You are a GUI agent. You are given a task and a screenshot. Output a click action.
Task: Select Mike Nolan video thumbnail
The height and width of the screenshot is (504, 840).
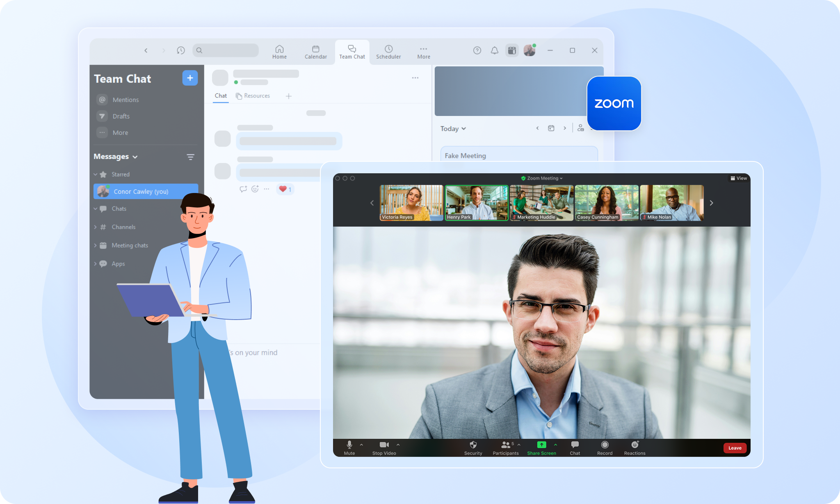point(672,203)
